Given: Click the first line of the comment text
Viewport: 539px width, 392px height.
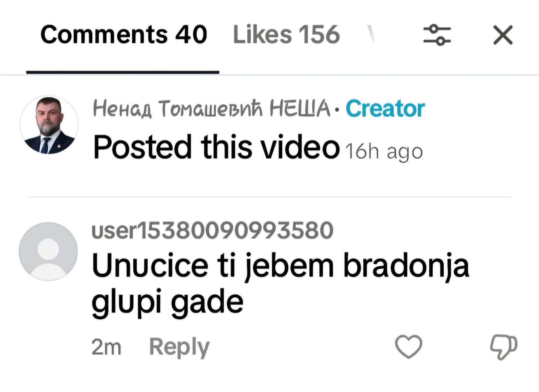Looking at the screenshot, I should (281, 266).
